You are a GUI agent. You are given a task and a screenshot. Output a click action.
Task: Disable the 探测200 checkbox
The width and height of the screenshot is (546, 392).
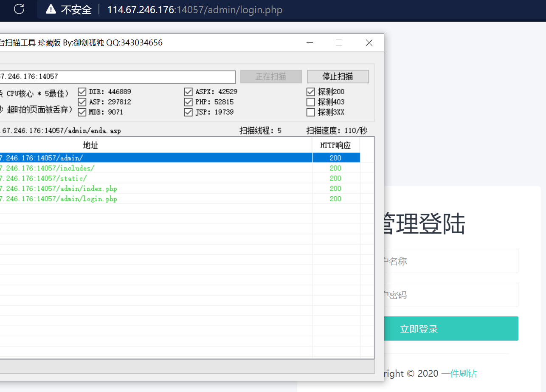click(311, 92)
